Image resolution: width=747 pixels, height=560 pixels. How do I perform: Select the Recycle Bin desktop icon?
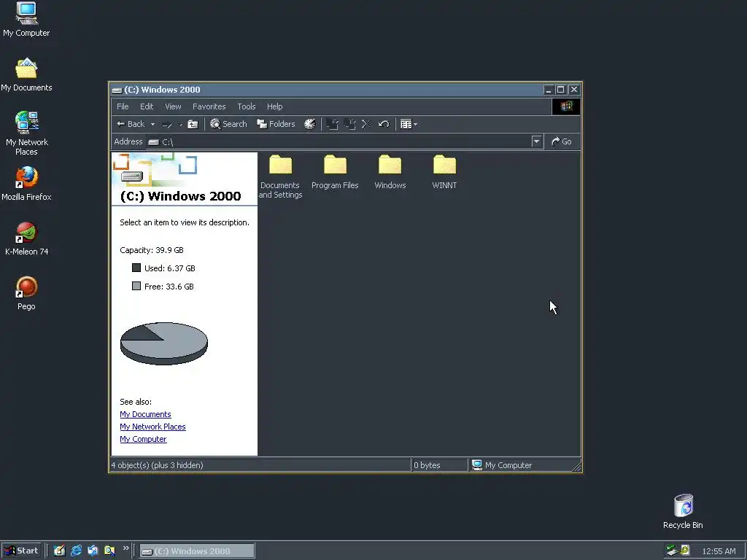point(683,512)
